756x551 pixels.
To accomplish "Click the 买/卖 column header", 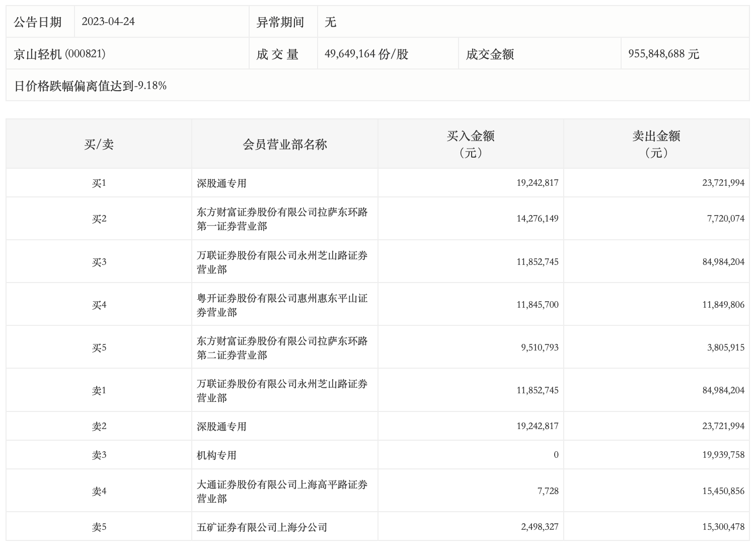I will point(99,145).
